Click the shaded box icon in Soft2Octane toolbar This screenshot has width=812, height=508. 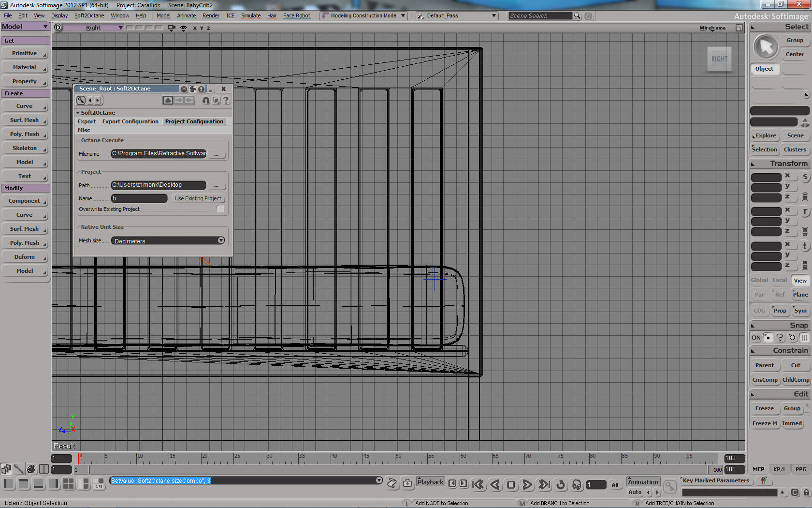216,100
